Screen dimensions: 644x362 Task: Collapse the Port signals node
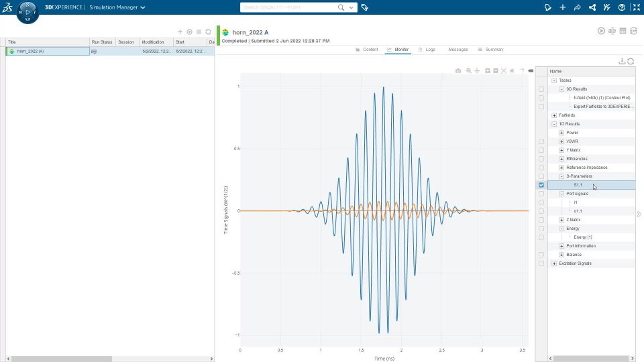pos(561,194)
